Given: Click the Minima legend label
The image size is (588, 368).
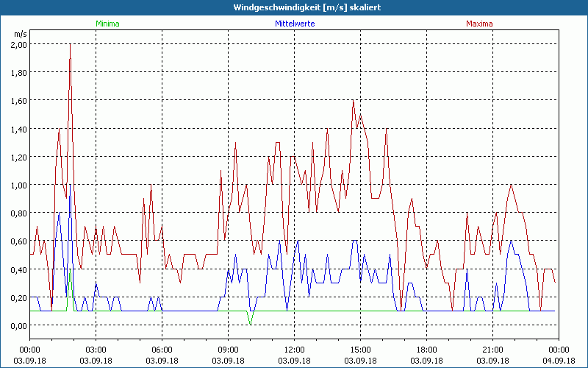Looking at the screenshot, I should [x=107, y=24].
